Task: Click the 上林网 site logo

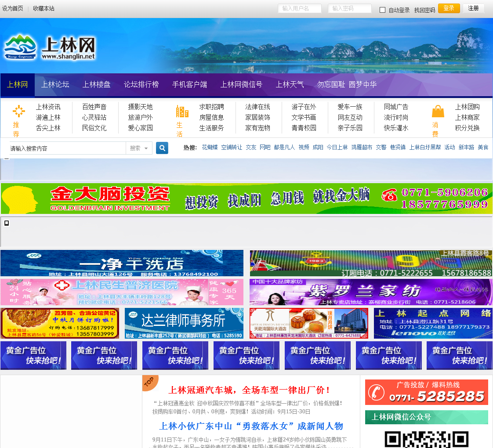Action: (50, 47)
